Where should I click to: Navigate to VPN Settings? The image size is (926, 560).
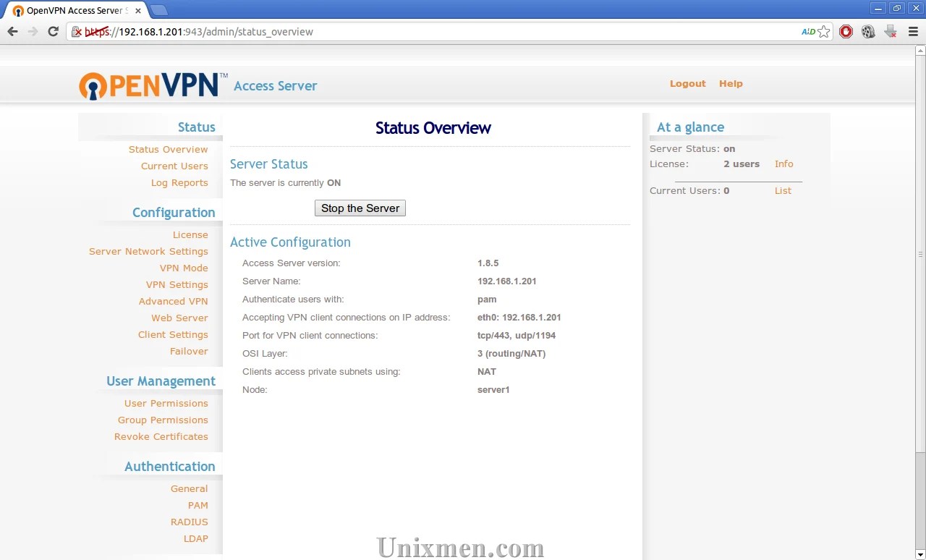pyautogui.click(x=177, y=284)
